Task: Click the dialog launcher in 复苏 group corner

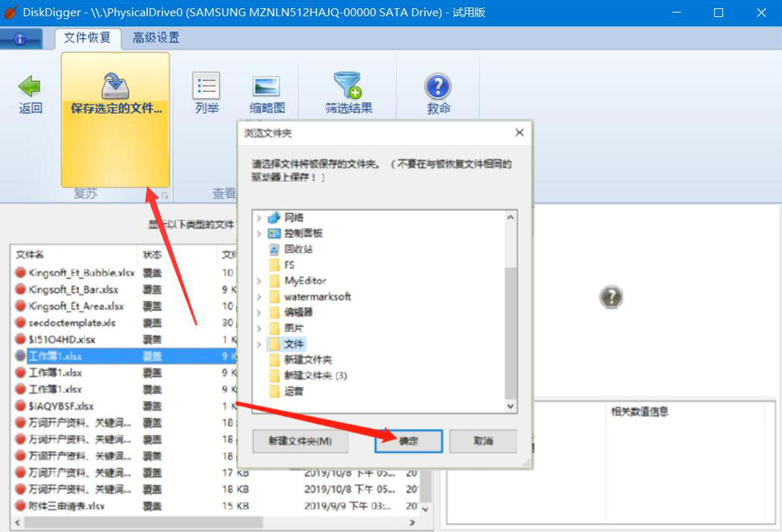Action: pyautogui.click(x=165, y=196)
